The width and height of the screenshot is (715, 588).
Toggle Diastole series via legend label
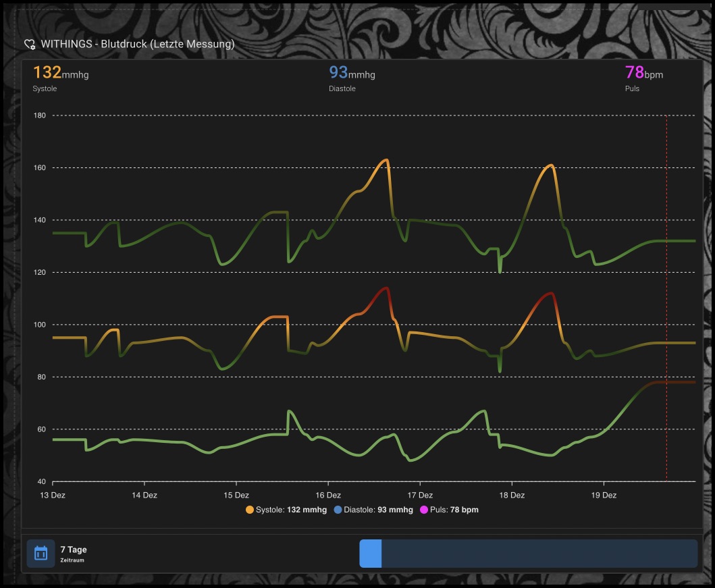click(378, 510)
